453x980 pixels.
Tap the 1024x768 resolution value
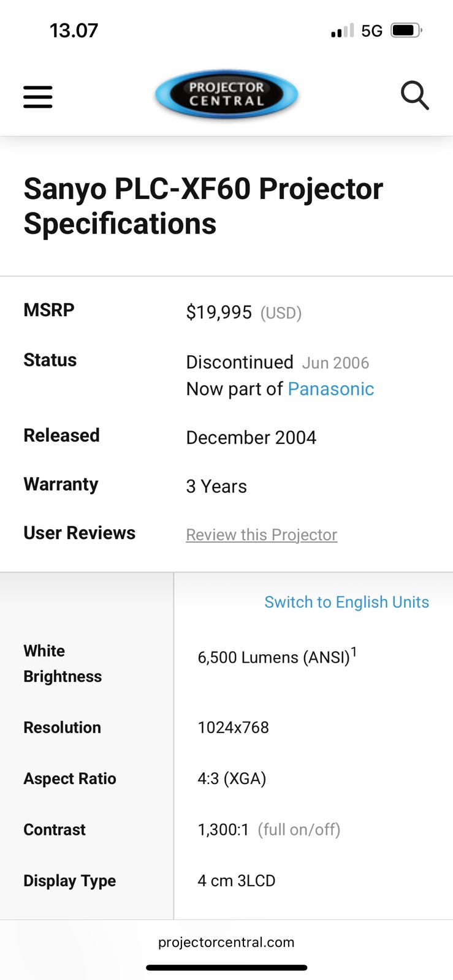point(233,728)
